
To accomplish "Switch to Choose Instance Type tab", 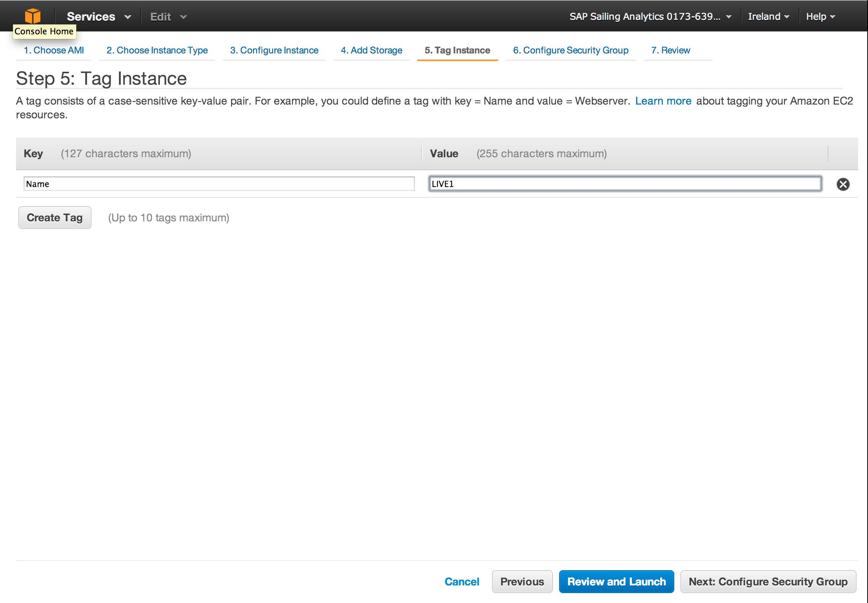I will click(x=157, y=50).
